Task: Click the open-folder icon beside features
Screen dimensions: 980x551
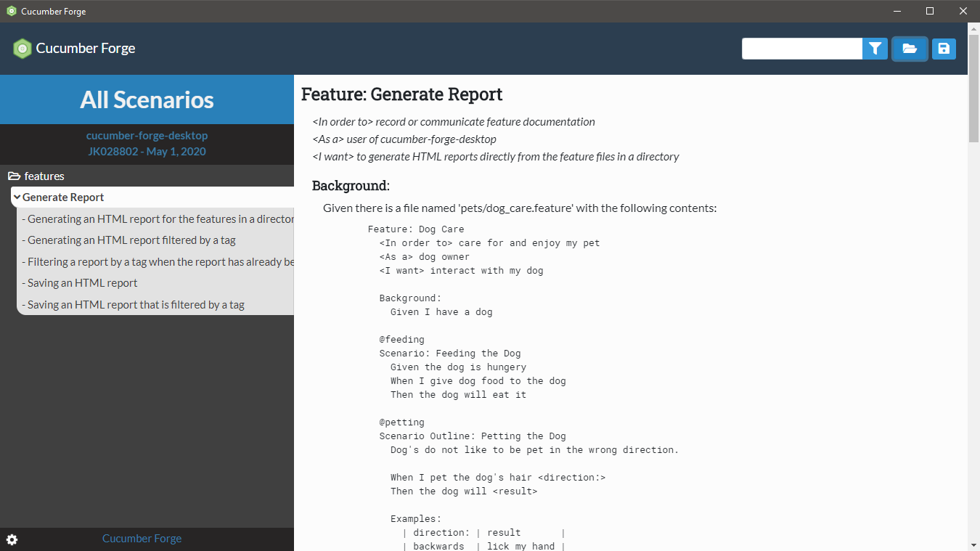Action: (x=14, y=176)
